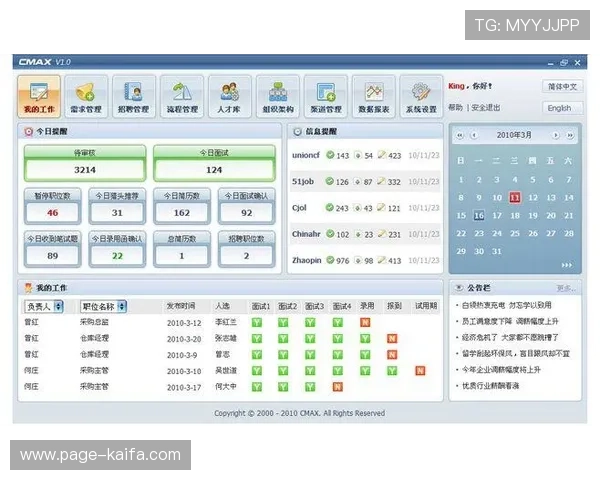Open the 负责人 filter dropdown
Image resolution: width=600 pixels, height=480 pixels.
[x=44, y=306]
